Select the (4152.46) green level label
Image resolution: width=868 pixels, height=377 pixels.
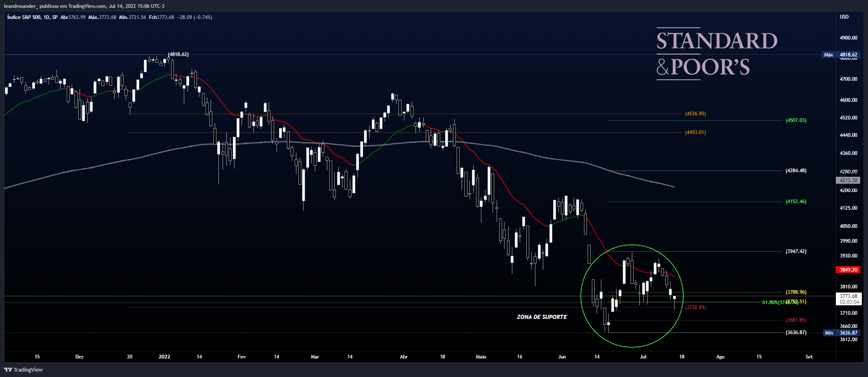point(796,201)
